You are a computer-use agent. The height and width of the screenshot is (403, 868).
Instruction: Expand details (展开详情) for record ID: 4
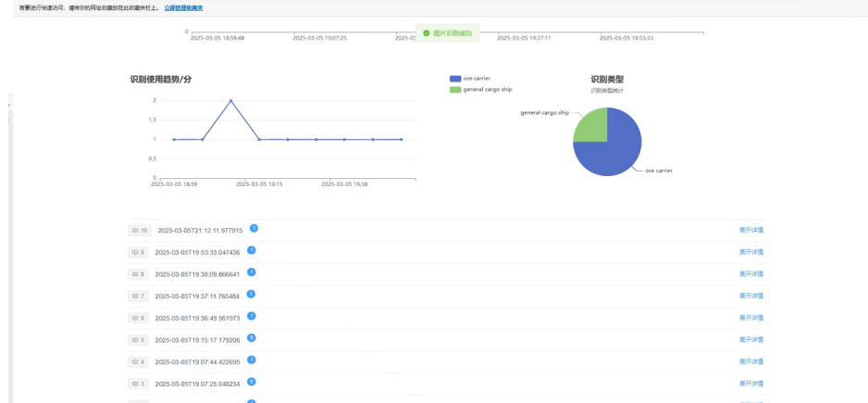pyautogui.click(x=751, y=361)
